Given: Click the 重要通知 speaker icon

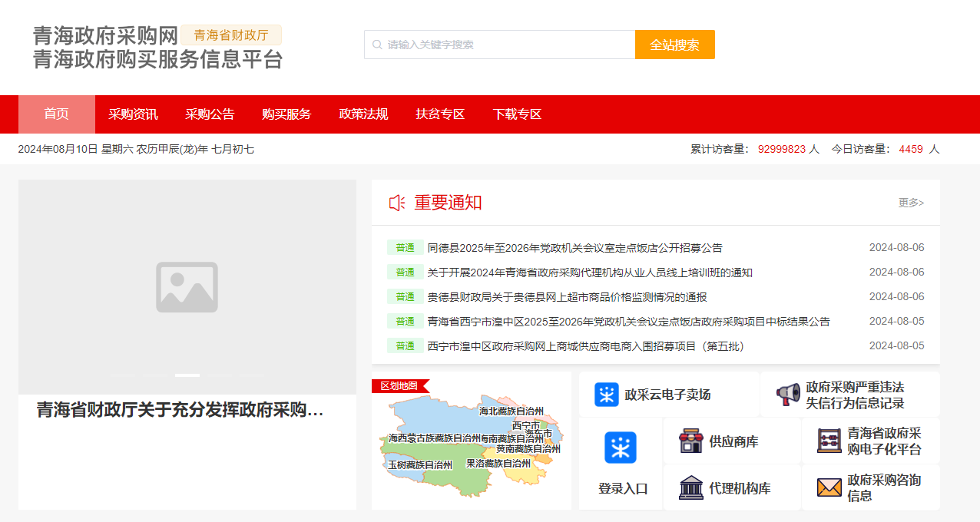Looking at the screenshot, I should click(x=397, y=203).
